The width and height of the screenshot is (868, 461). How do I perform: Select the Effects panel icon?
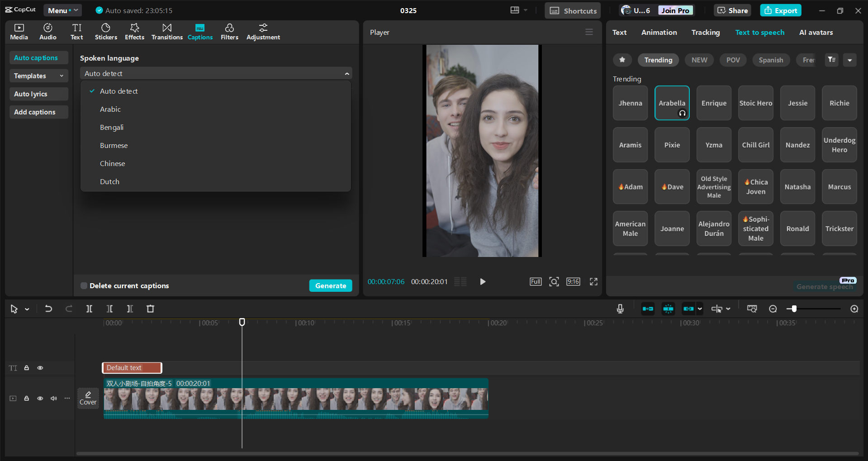(x=134, y=31)
